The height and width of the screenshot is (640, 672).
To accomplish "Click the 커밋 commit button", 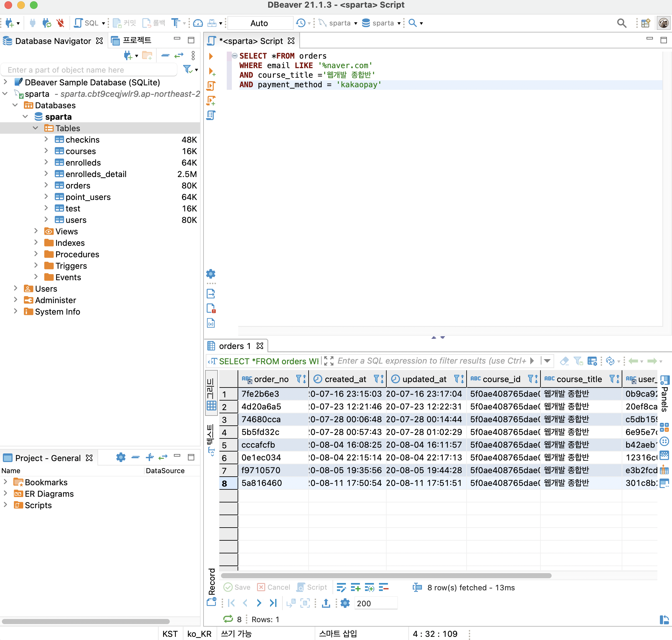I will [125, 23].
